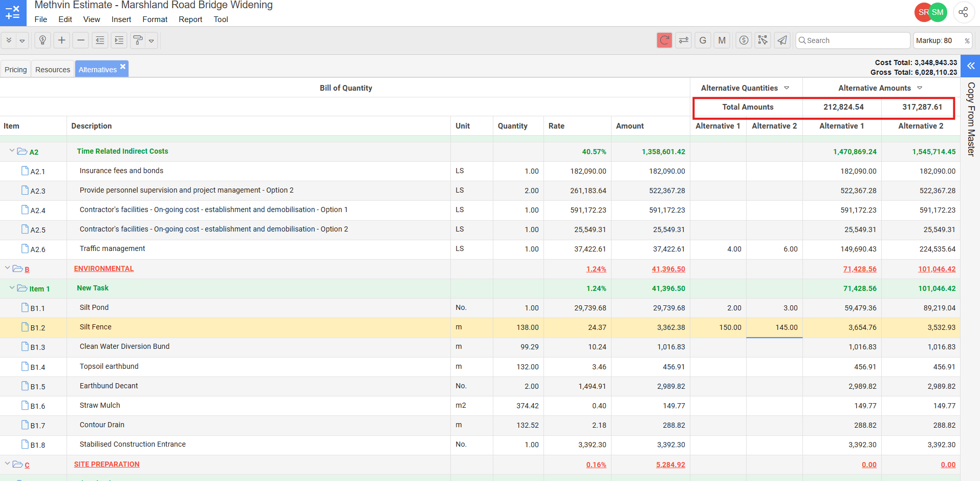Toggle the M button in toolbar

[x=722, y=40]
